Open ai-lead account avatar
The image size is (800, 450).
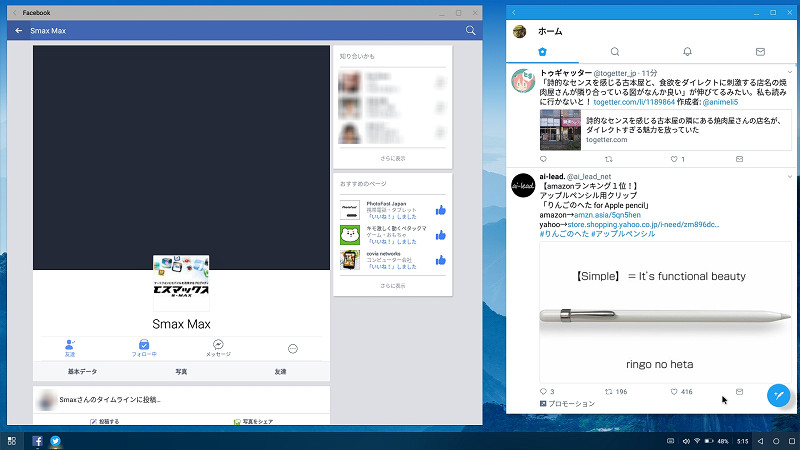click(523, 185)
